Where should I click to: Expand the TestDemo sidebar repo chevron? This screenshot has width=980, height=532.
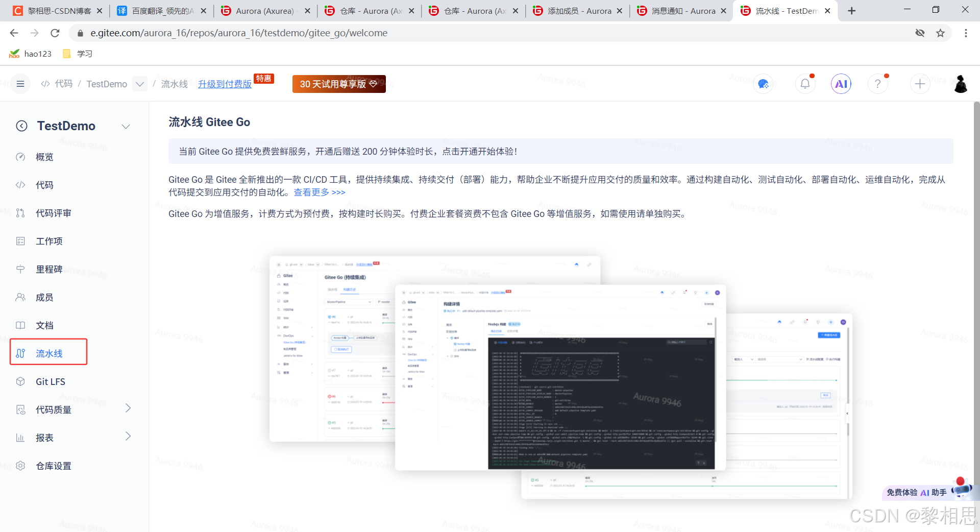(126, 126)
